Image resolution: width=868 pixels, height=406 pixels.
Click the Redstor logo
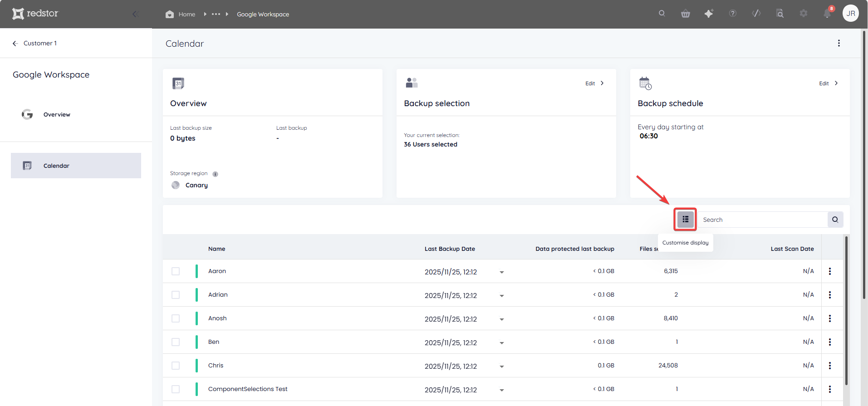click(x=35, y=14)
